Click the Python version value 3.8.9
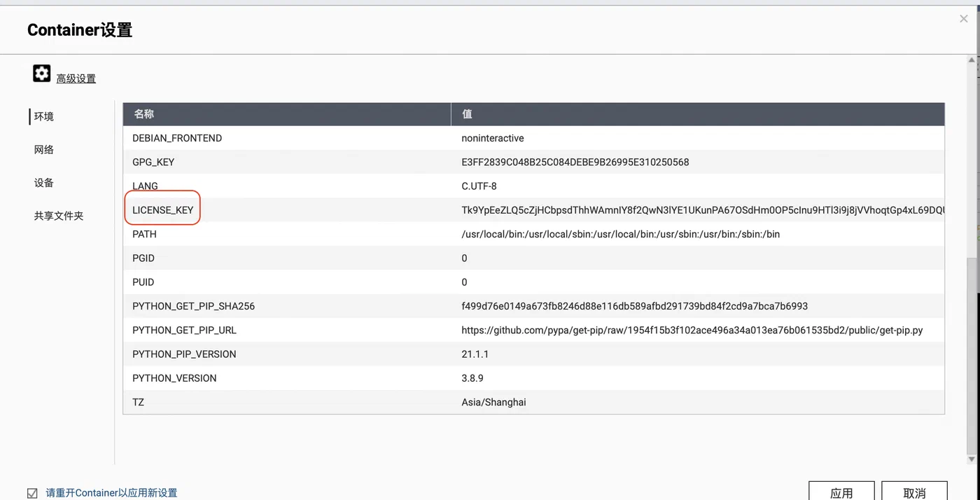The image size is (980, 500). click(x=472, y=378)
